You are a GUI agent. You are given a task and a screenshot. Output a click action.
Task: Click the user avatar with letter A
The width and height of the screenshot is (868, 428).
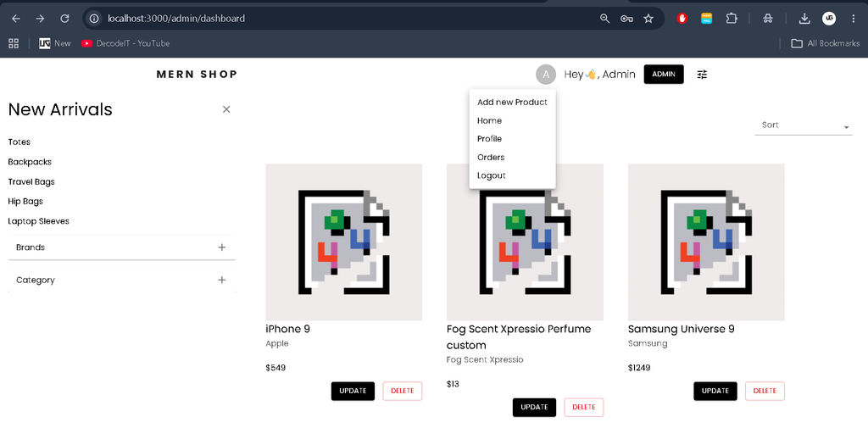point(546,75)
